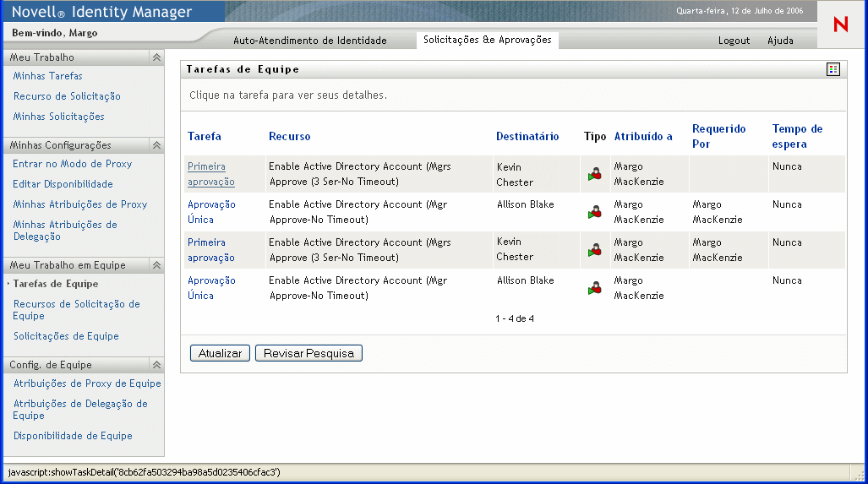Open the Tarefas de Equipe display options icon
Screen dimensions: 868x484
[833, 69]
